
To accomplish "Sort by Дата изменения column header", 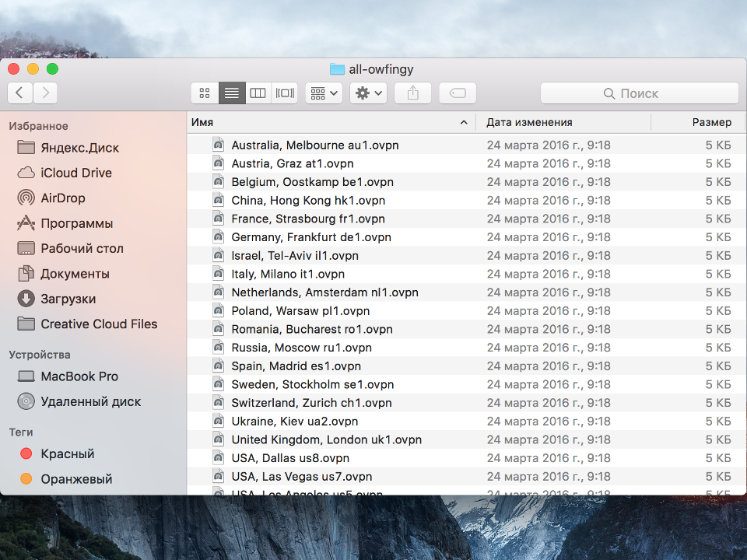I will tap(563, 122).
